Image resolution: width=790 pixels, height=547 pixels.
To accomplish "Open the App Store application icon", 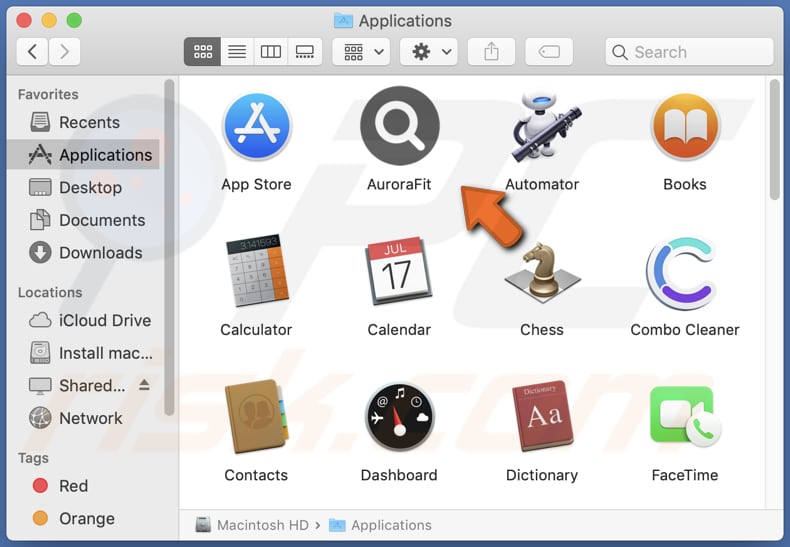I will point(257,126).
